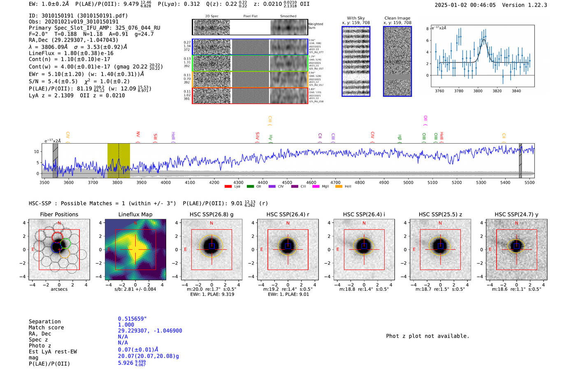Click the blue RA, Dec match coordinates
This screenshot has height=392, width=576.
tap(150, 331)
